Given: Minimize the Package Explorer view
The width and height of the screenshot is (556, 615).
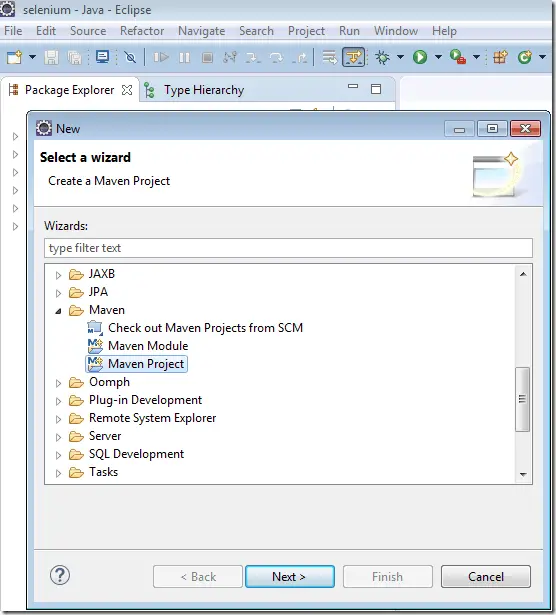Looking at the screenshot, I should (x=353, y=86).
